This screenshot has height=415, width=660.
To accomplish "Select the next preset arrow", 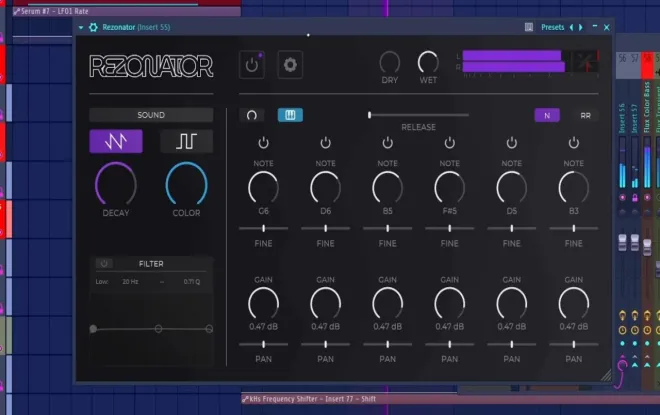I will 581,27.
